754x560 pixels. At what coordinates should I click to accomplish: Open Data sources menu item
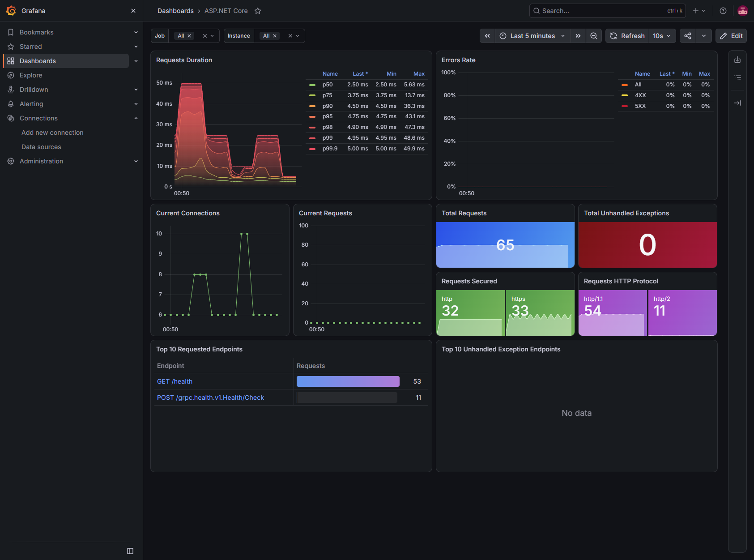(x=41, y=147)
